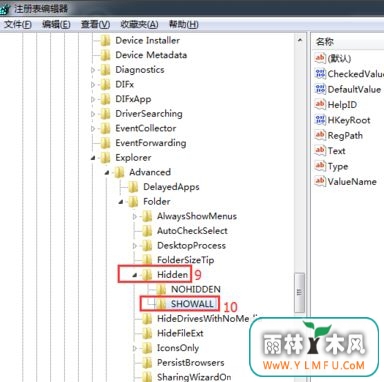This screenshot has height=382, width=384.
Task: Expand the DesktopProcess tree node
Action: (135, 246)
